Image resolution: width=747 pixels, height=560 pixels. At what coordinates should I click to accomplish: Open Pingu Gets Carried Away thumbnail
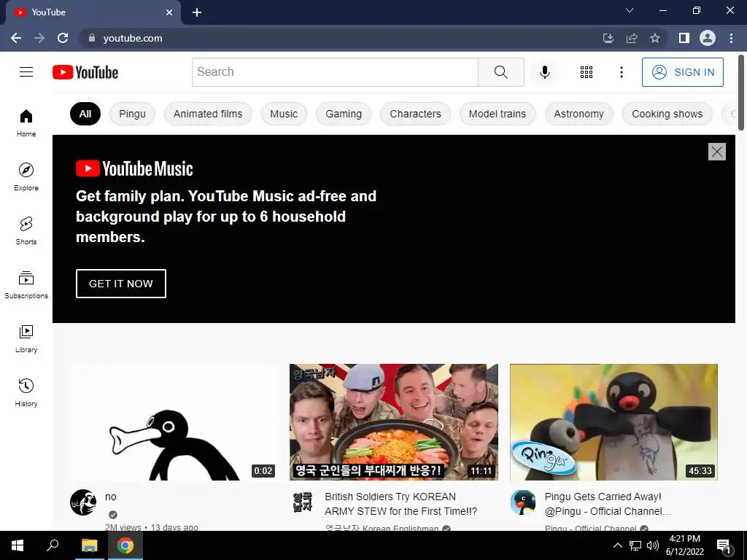tap(614, 422)
